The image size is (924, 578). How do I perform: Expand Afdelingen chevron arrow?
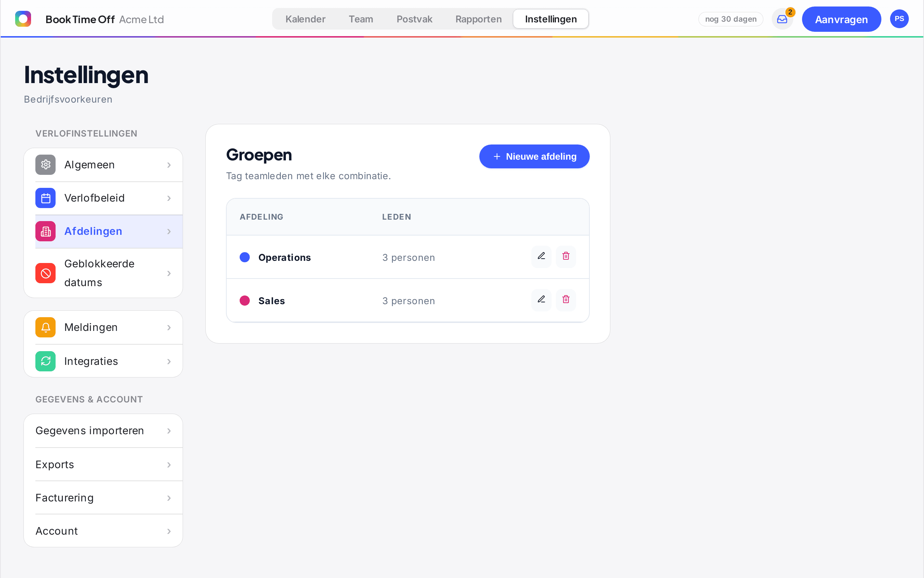coord(169,232)
